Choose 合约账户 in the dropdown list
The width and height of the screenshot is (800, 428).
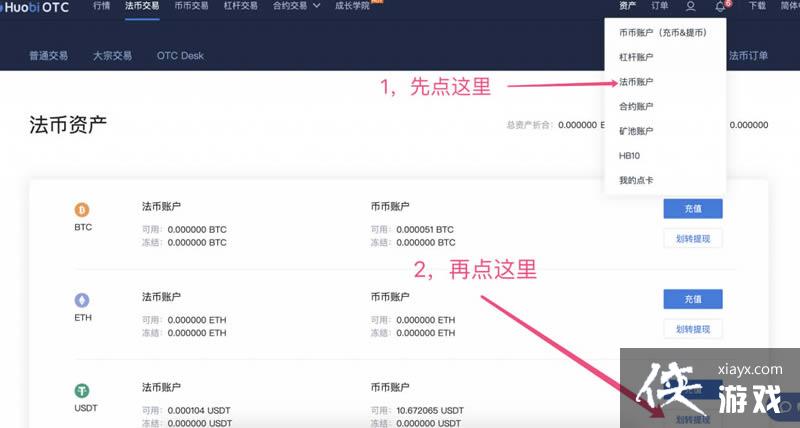(636, 106)
